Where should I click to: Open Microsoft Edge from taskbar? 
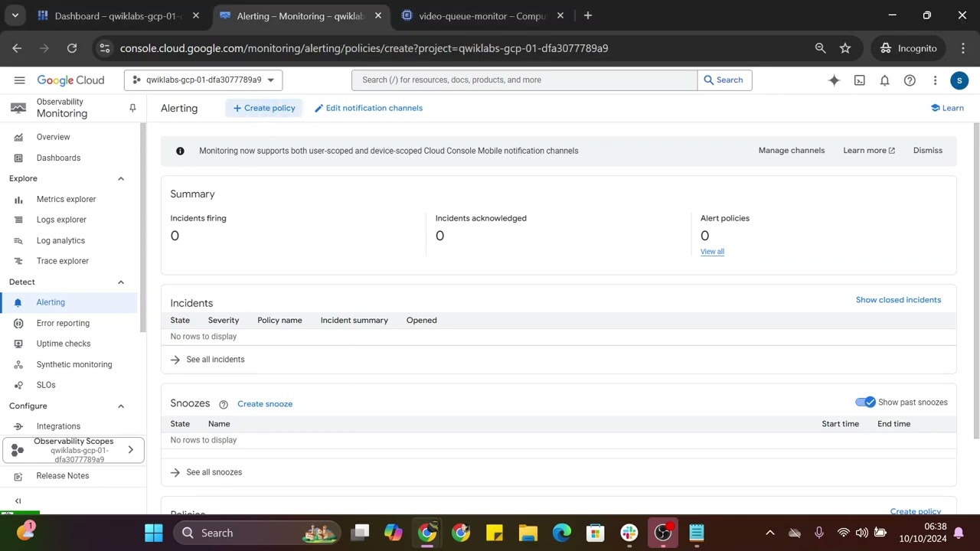(x=562, y=533)
